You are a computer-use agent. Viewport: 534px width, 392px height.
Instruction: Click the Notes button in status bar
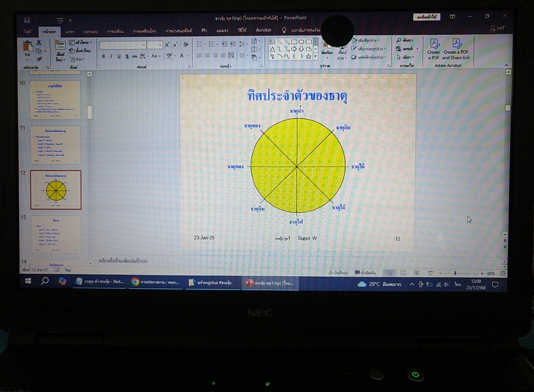(341, 273)
